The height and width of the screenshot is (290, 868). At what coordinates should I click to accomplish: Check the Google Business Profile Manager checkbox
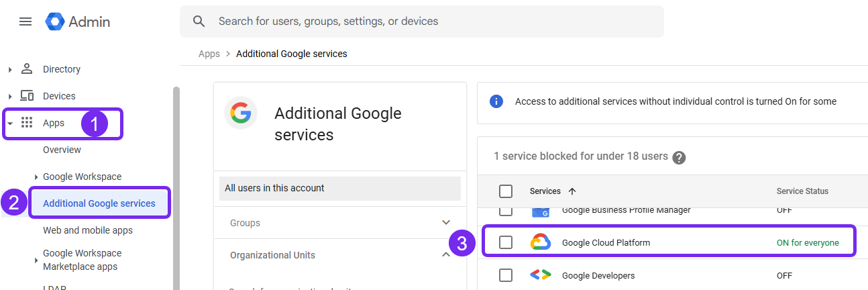pyautogui.click(x=506, y=211)
